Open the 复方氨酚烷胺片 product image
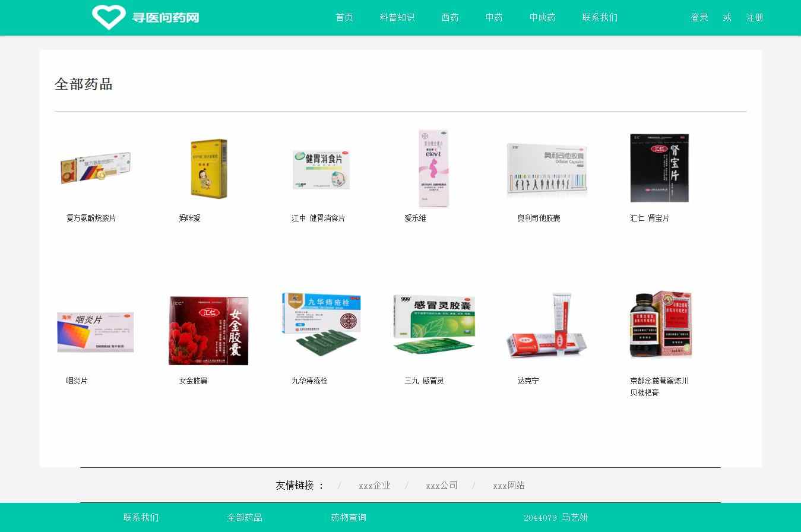This screenshot has width=801, height=532. (x=96, y=167)
